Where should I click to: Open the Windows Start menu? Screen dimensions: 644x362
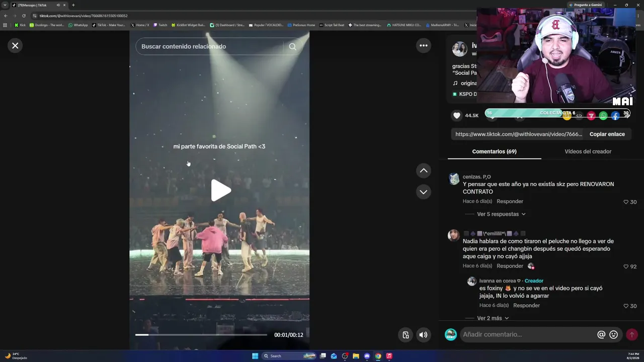pos(255,356)
